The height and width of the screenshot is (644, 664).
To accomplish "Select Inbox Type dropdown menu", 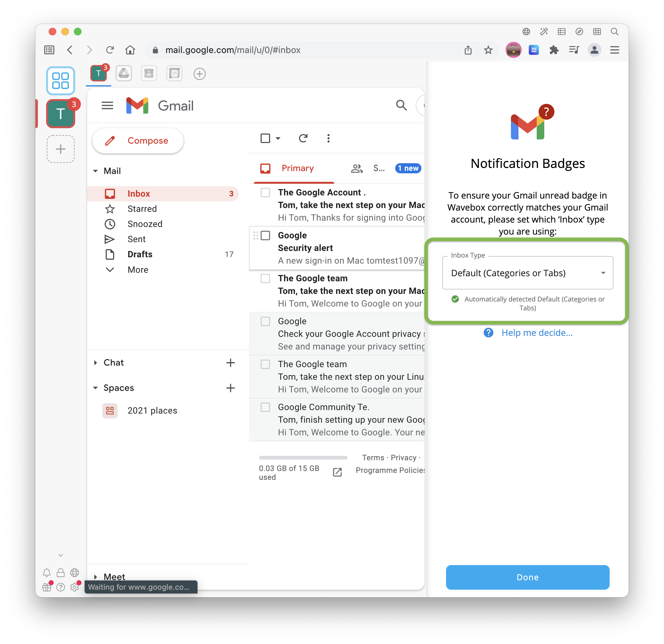I will [x=528, y=273].
